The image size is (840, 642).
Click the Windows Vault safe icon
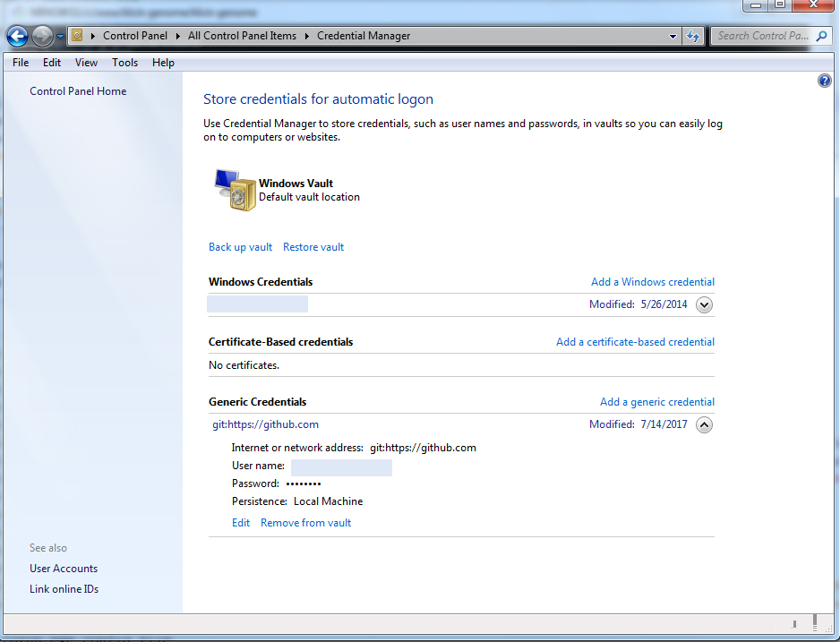[235, 190]
